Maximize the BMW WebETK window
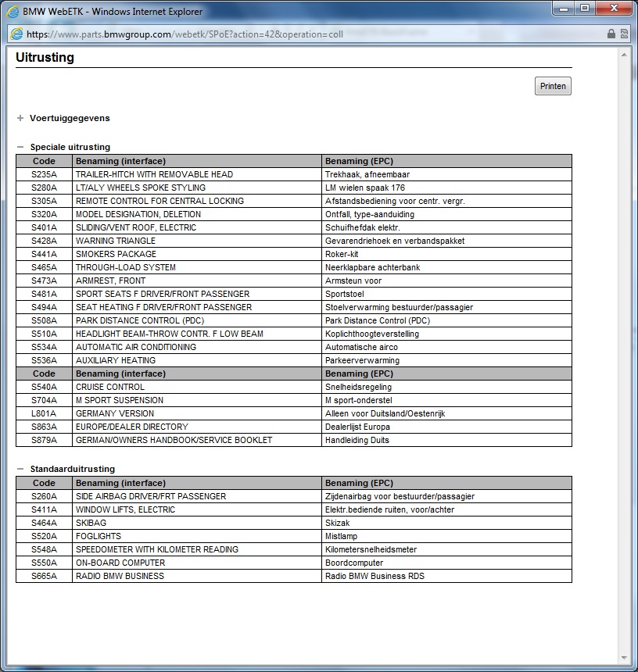The width and height of the screenshot is (638, 672). tap(585, 8)
